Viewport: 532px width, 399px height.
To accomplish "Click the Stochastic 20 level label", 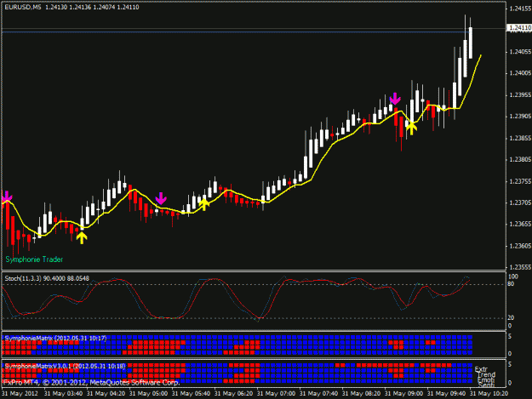I will coord(511,317).
